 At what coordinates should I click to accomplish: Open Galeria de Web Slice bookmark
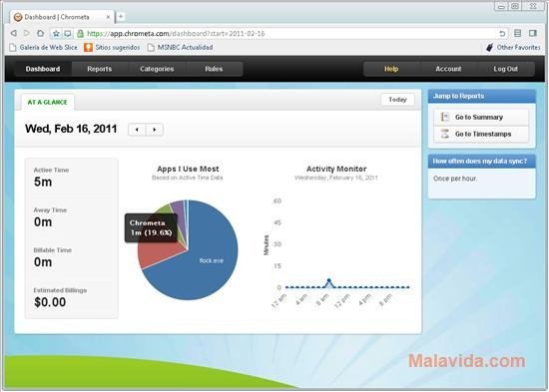click(x=43, y=47)
